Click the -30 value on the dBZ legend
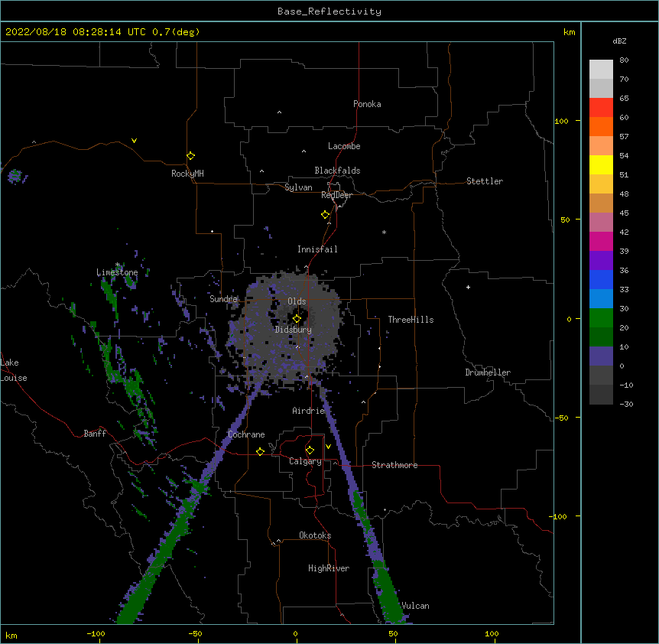 [626, 404]
